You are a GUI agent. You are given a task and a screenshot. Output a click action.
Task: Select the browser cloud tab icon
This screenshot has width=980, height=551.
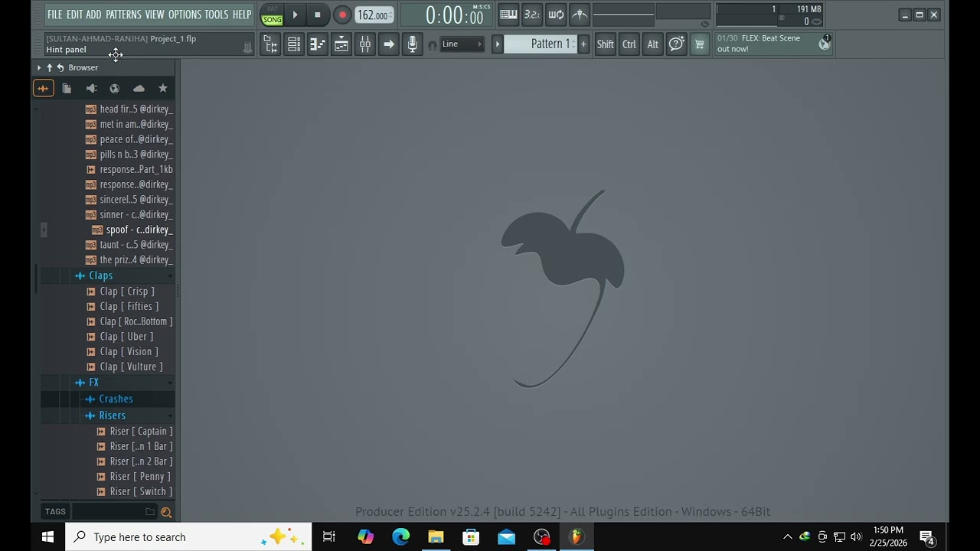(139, 89)
